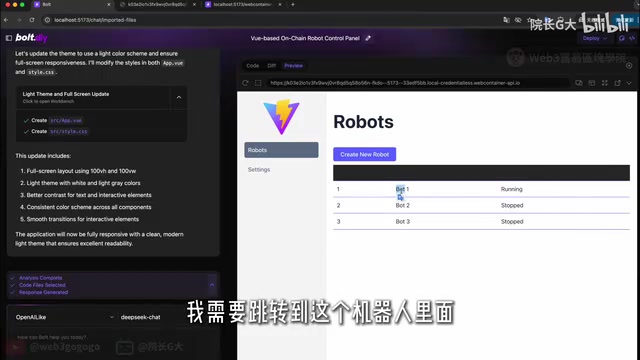The height and width of the screenshot is (360, 640).
Task: Click the eye-slash icon in browser address bar
Action: point(518,20)
